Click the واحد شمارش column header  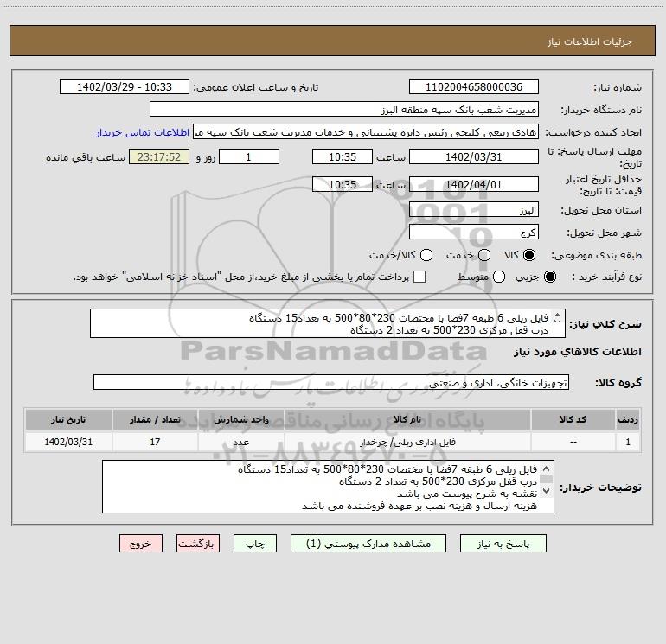tap(240, 419)
